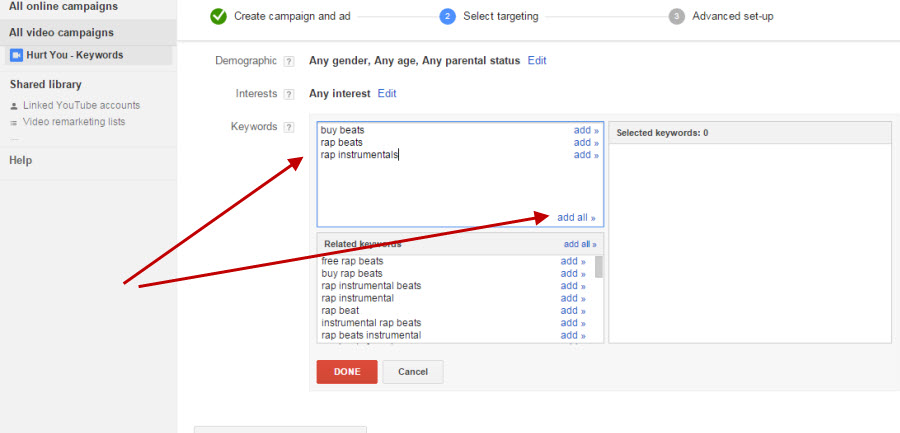Click the Demographic help question-mark icon
Screen dimensions: 900x433
click(289, 61)
